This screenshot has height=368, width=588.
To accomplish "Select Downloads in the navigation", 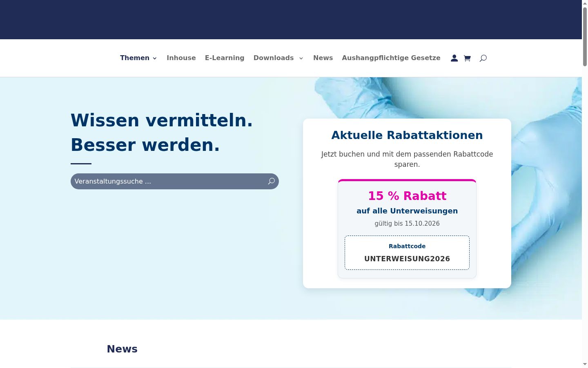I will point(274,58).
